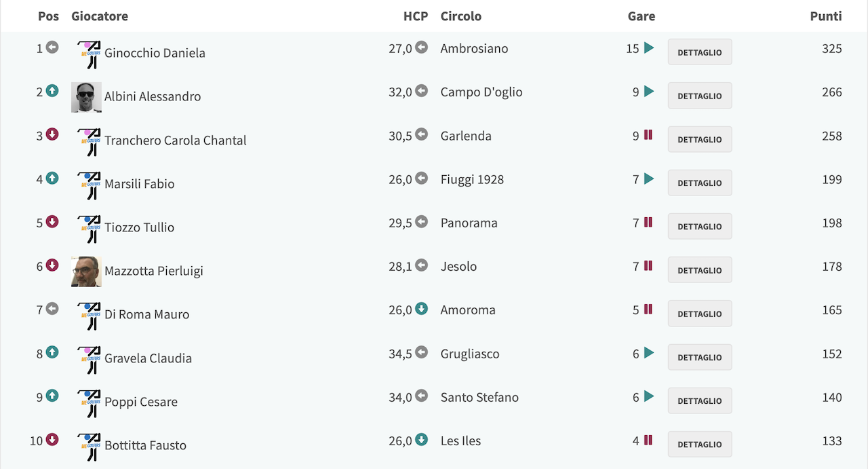This screenshot has height=469, width=868.
Task: Sort the table by Punti column header
Action: point(826,16)
